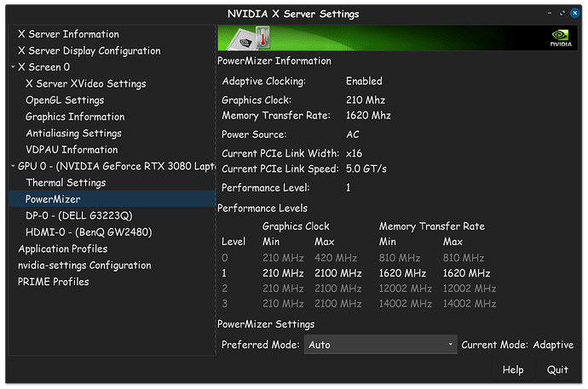The image size is (588, 389).
Task: Open DP-0 DELL G3223Q display page
Action: (x=78, y=215)
